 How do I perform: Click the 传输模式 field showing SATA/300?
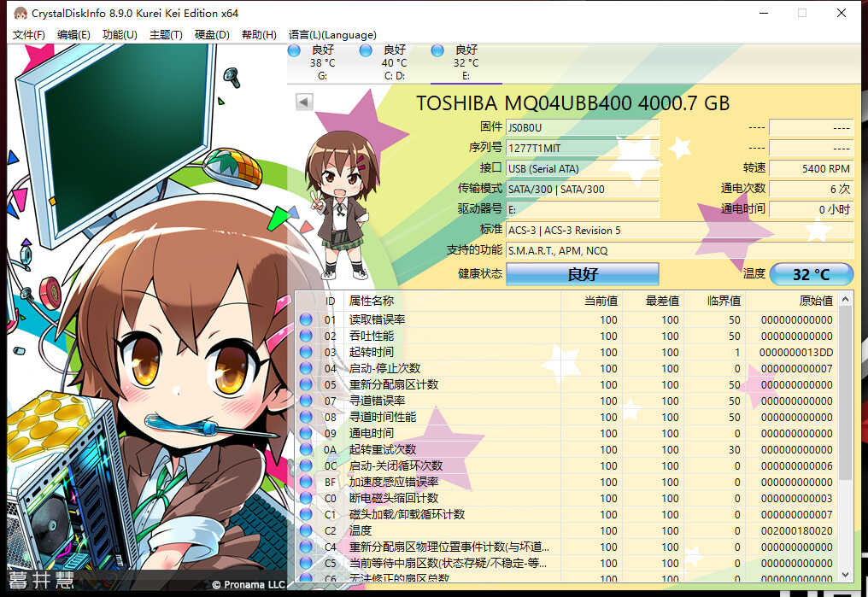click(583, 190)
